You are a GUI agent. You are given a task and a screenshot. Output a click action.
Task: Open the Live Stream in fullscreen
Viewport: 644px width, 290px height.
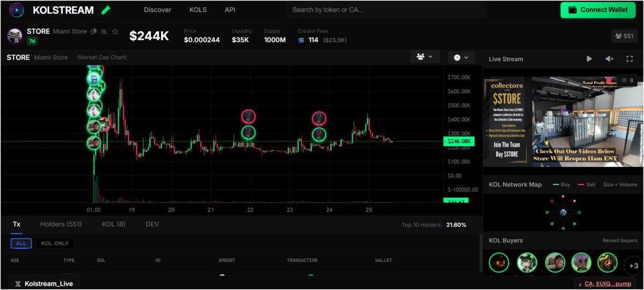(630, 59)
